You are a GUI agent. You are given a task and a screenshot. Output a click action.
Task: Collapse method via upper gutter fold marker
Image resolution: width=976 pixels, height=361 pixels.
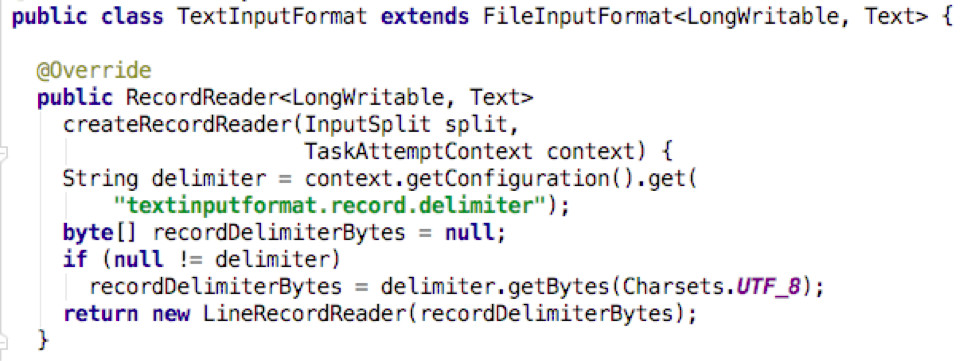[x=2, y=152]
